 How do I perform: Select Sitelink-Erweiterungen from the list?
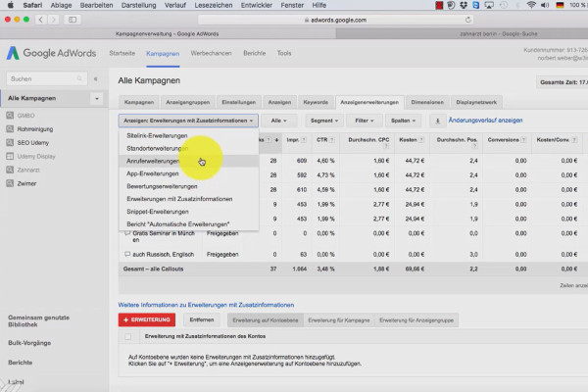188,135
